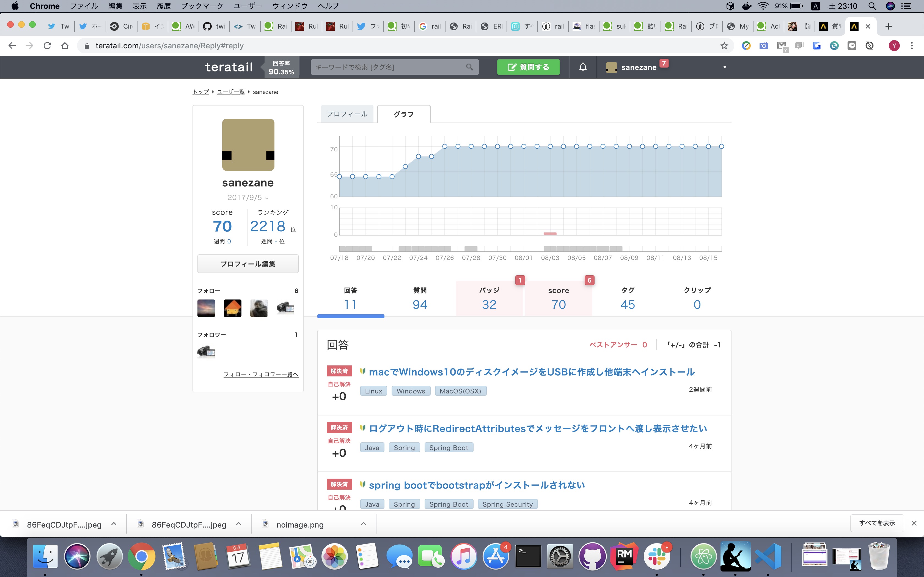
Task: Click the Chrome profile avatar Y icon
Action: [894, 45]
